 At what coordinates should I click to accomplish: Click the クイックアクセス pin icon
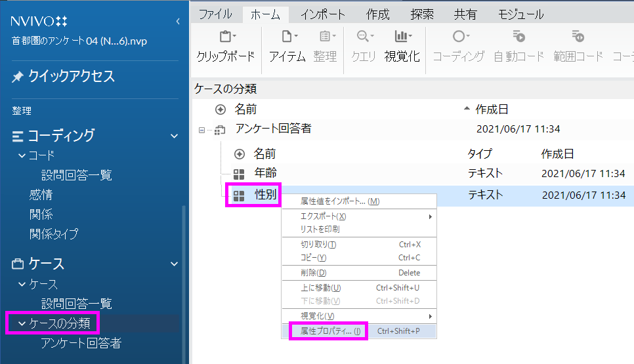point(18,77)
